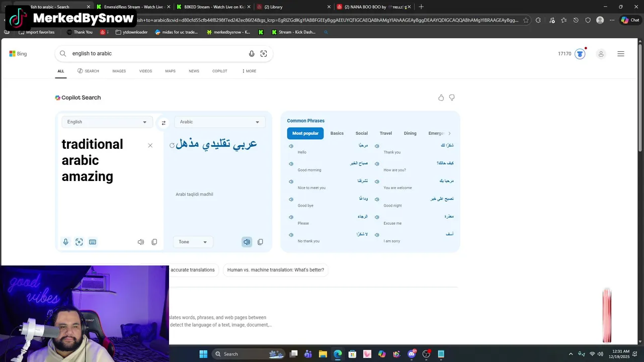
Task: Add page to favorites with star icon
Action: point(526,20)
